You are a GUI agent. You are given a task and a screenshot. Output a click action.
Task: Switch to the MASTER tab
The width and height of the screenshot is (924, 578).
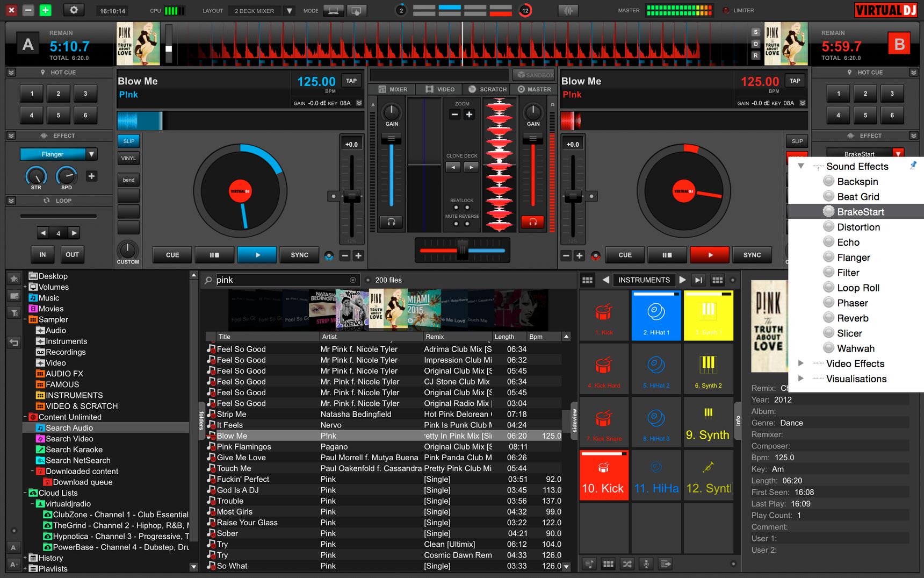pos(535,89)
